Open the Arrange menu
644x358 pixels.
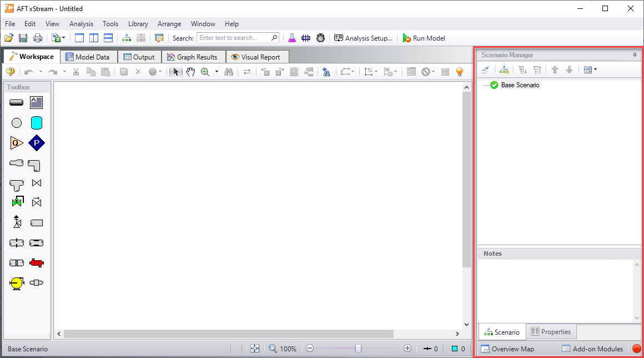169,24
